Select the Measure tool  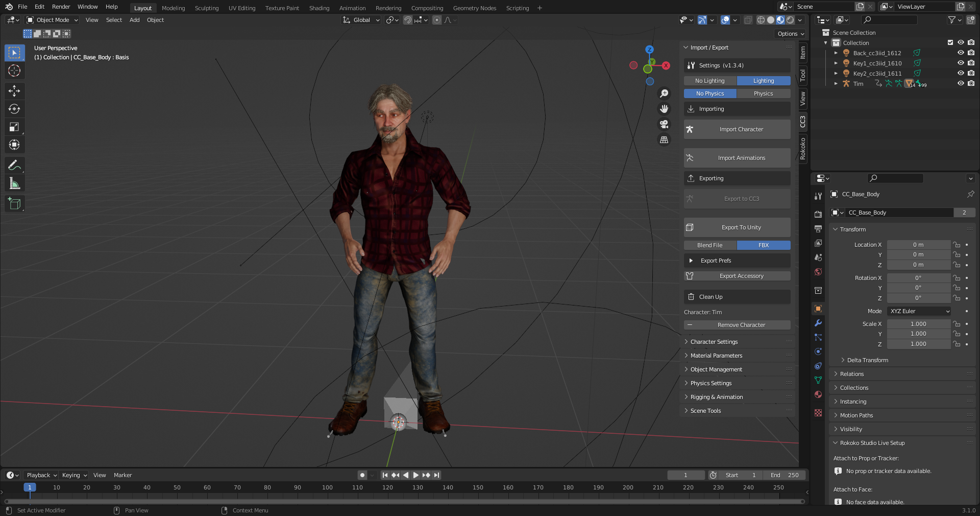(x=14, y=183)
